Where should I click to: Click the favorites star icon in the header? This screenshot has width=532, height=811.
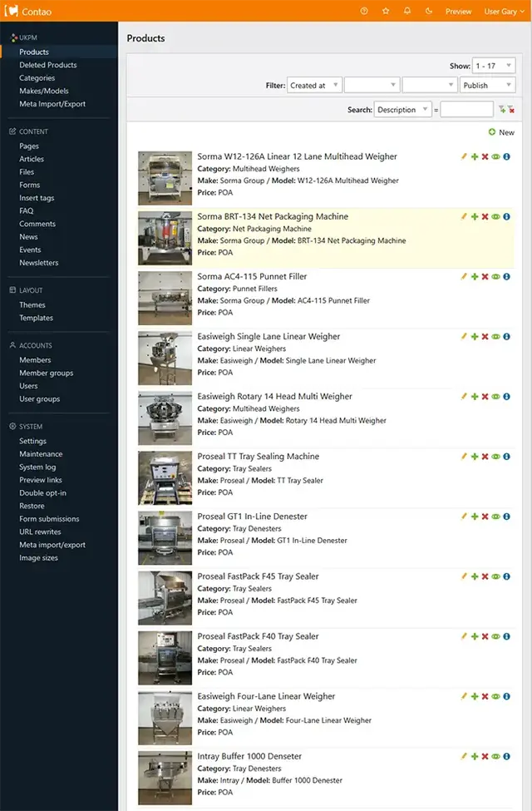(386, 11)
